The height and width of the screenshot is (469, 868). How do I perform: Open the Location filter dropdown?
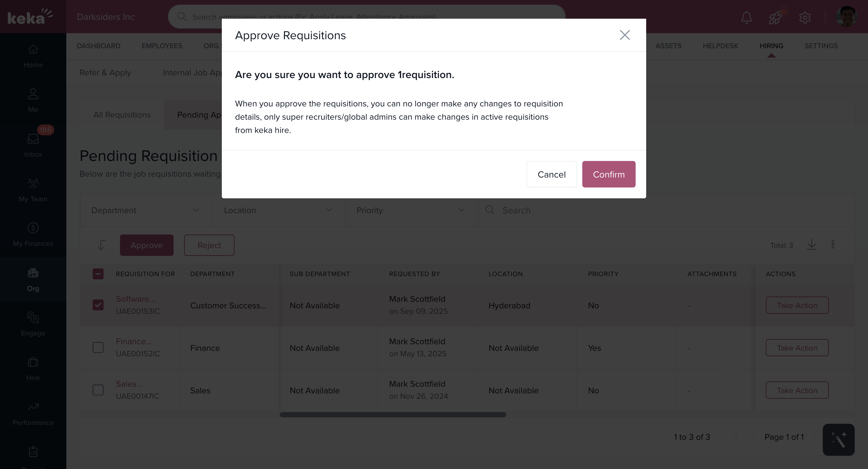279,210
